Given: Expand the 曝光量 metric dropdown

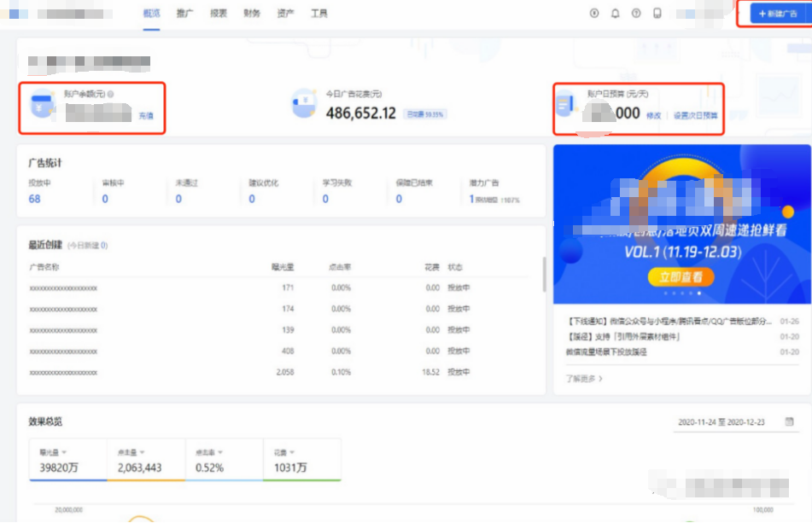Looking at the screenshot, I should (65, 452).
